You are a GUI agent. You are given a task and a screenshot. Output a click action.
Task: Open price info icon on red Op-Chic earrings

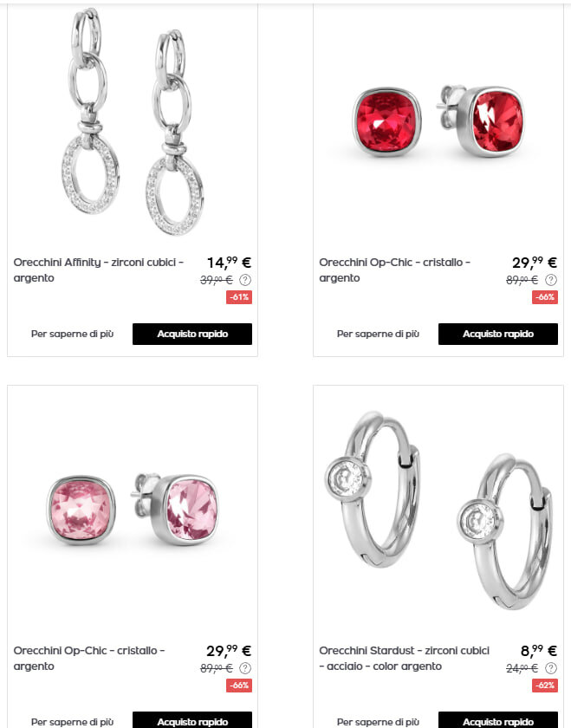coord(550,280)
